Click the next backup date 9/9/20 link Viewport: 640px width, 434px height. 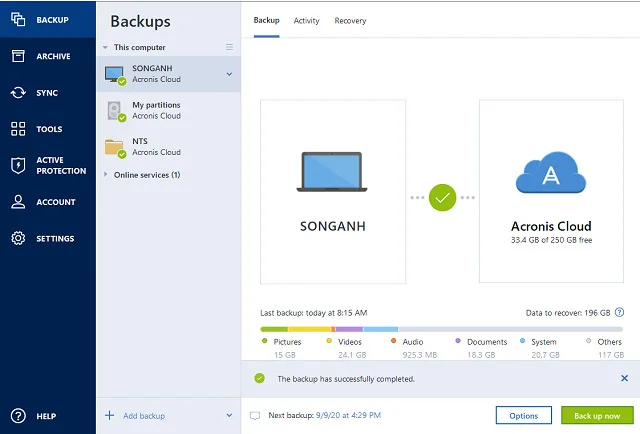[x=348, y=415]
